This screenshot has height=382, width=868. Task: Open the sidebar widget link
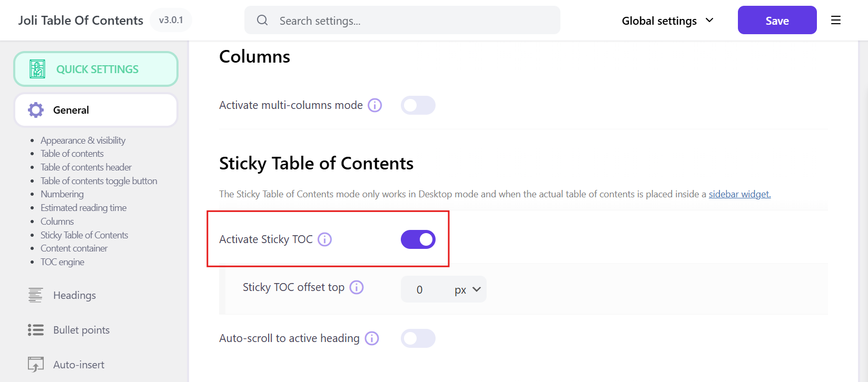point(739,194)
